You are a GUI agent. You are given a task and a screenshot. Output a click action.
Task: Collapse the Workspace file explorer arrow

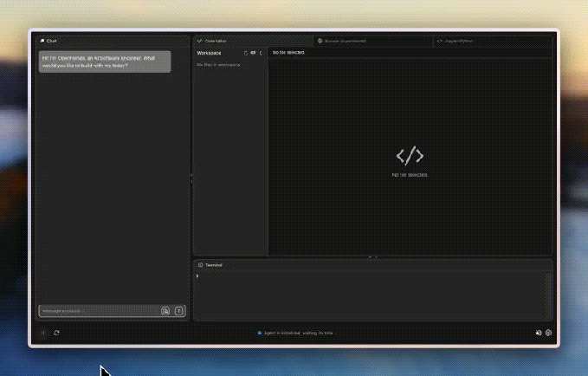pyautogui.click(x=261, y=53)
